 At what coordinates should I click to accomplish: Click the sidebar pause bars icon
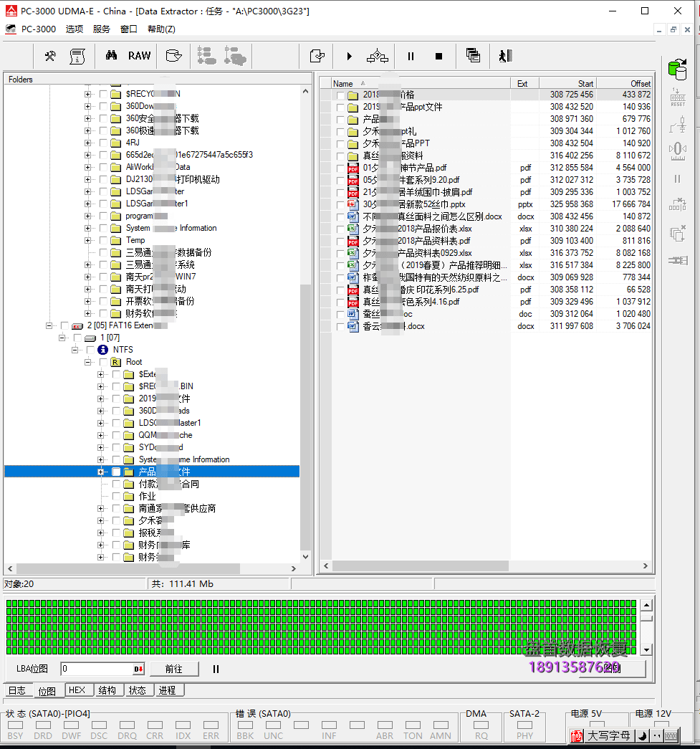click(677, 179)
